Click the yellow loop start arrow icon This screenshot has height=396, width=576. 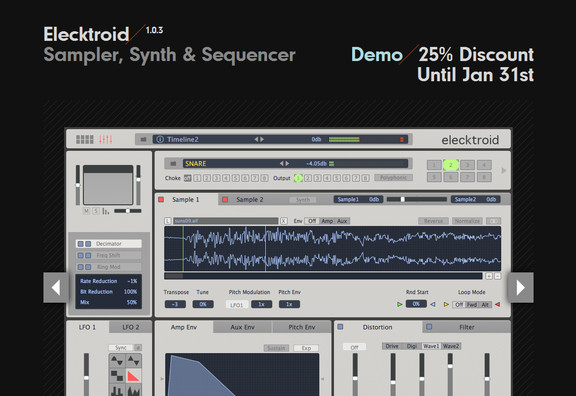coord(446,304)
